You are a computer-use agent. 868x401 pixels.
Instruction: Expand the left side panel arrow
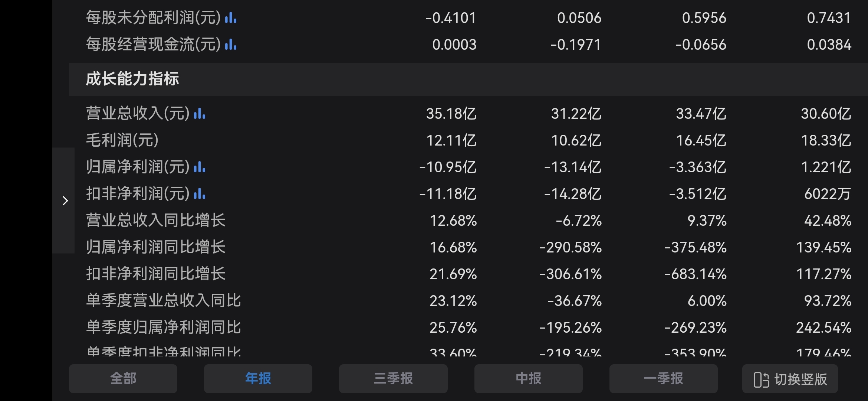coord(65,201)
